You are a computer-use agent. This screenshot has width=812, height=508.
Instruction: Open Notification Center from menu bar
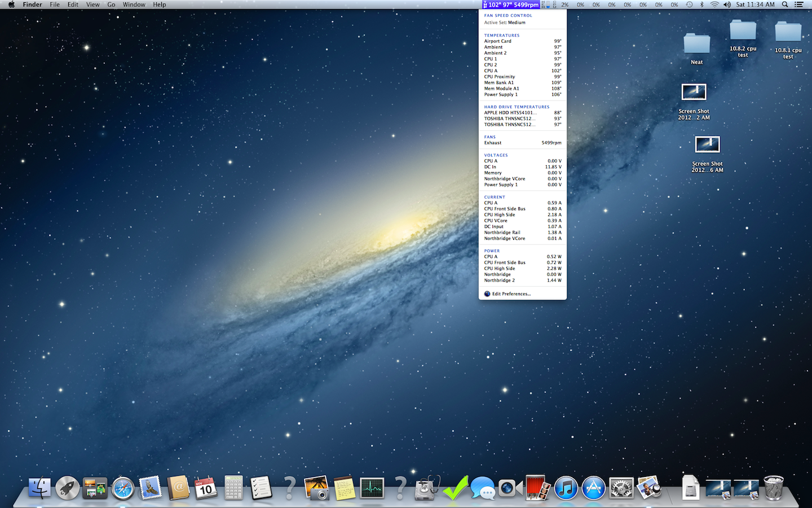799,5
